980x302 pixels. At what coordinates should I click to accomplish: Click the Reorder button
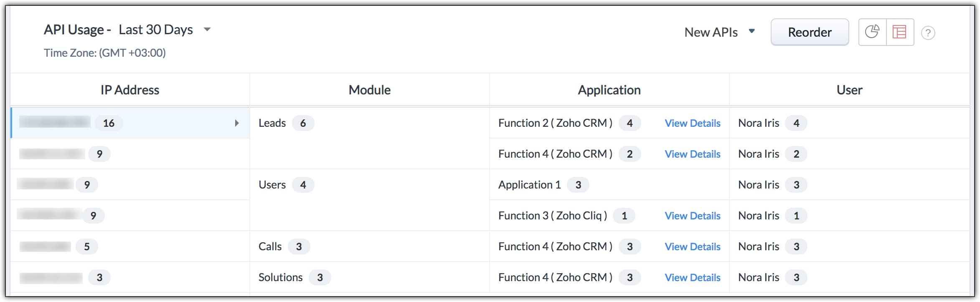pyautogui.click(x=809, y=32)
